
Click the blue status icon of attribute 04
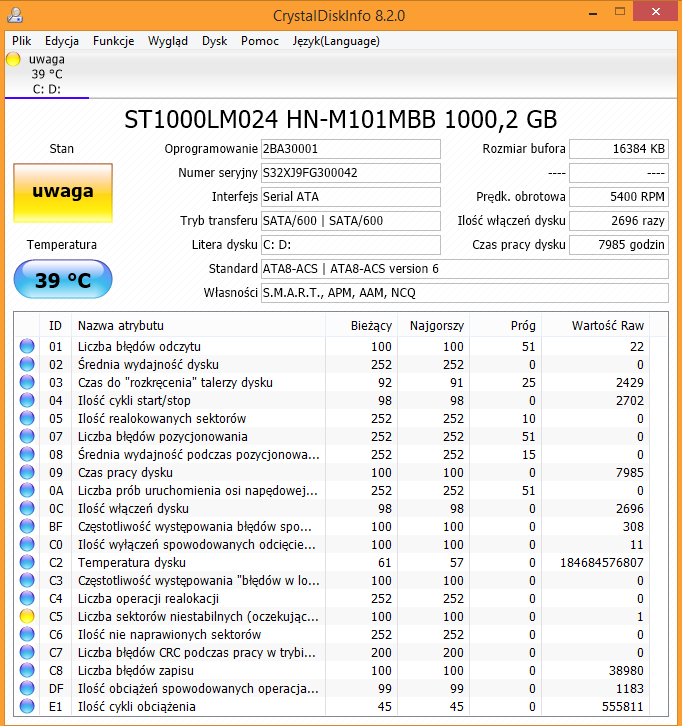(27, 401)
